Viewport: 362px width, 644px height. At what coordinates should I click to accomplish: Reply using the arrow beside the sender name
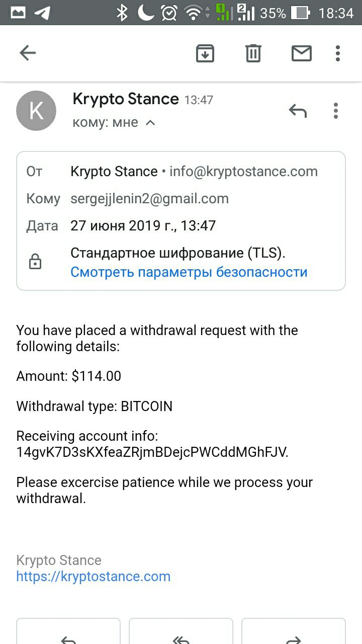(298, 110)
